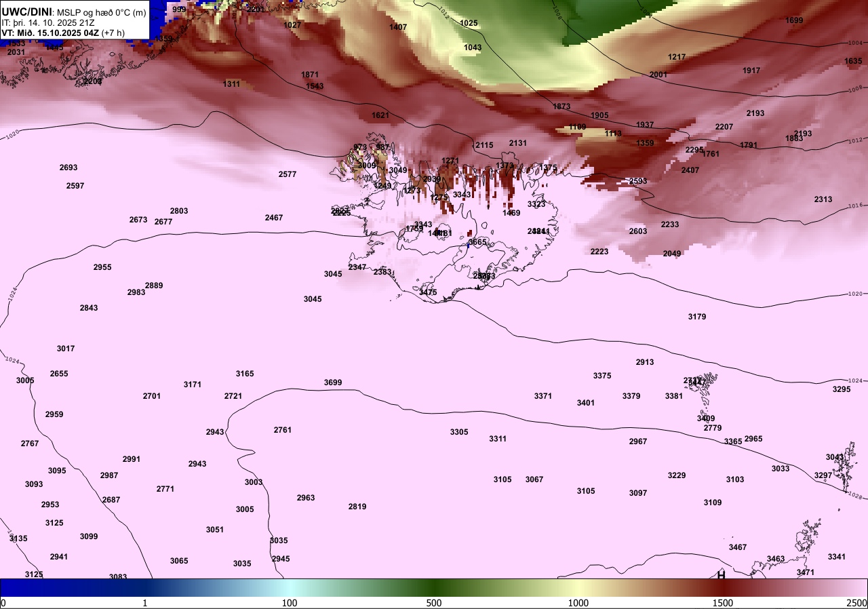Viewport: 868px width, 609px height.
Task: Click the map value '1407'
Action: tap(398, 27)
